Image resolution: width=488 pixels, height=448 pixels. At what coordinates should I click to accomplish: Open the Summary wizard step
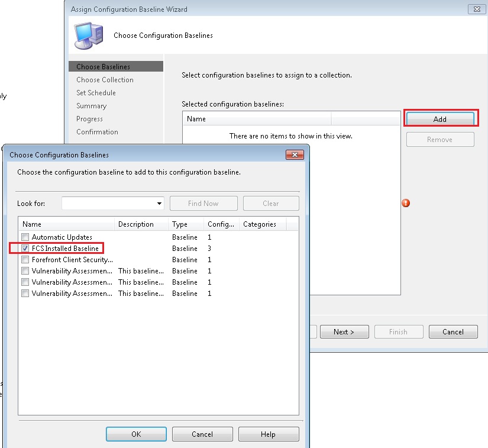click(x=91, y=105)
